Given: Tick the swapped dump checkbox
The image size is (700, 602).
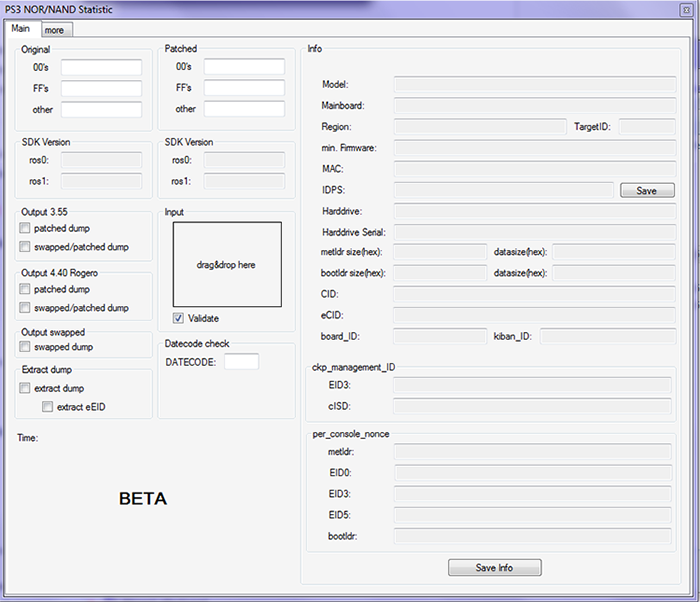Looking at the screenshot, I should tap(25, 347).
